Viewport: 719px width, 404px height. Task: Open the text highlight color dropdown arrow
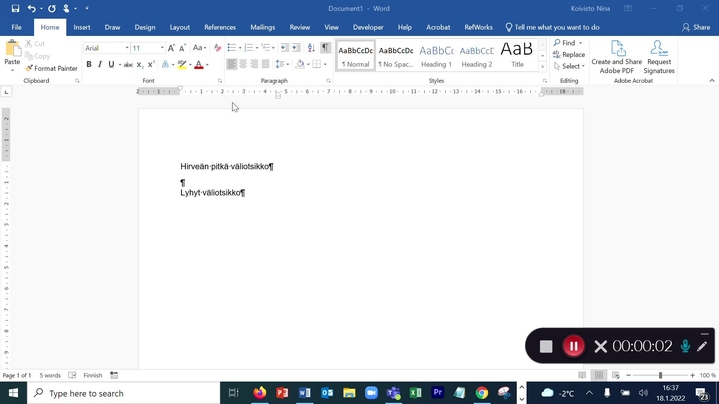190,65
